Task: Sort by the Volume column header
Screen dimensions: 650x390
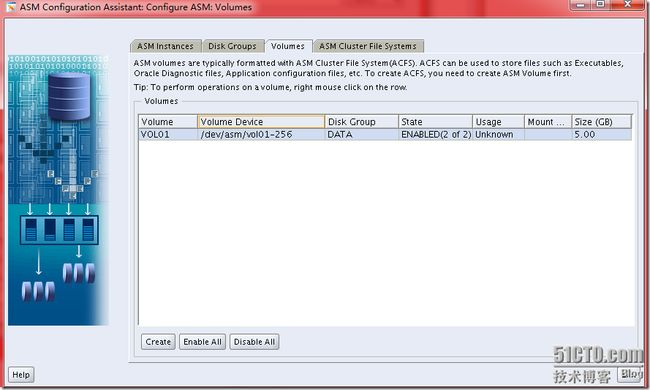Action: tap(168, 122)
